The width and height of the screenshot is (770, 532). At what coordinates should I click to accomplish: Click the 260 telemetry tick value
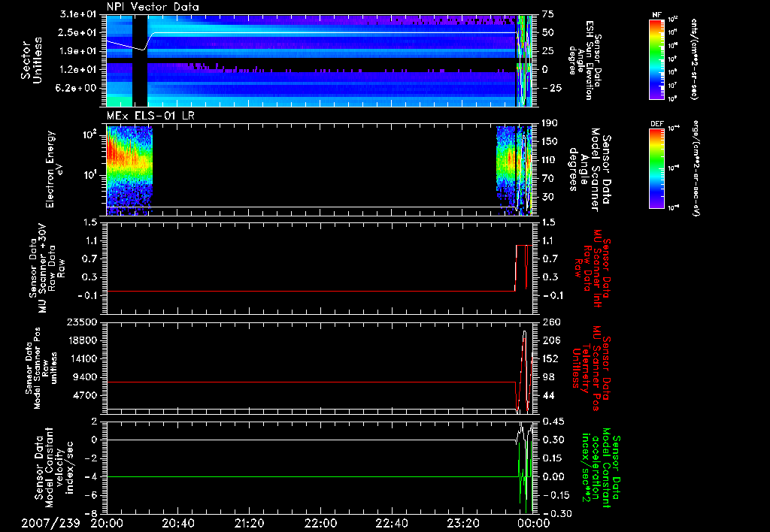[x=550, y=322]
